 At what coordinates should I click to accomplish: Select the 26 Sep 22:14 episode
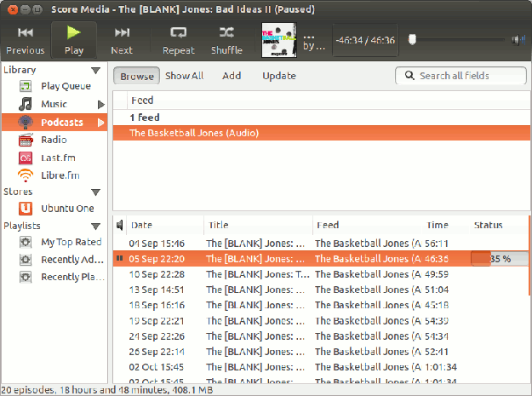coord(321,352)
